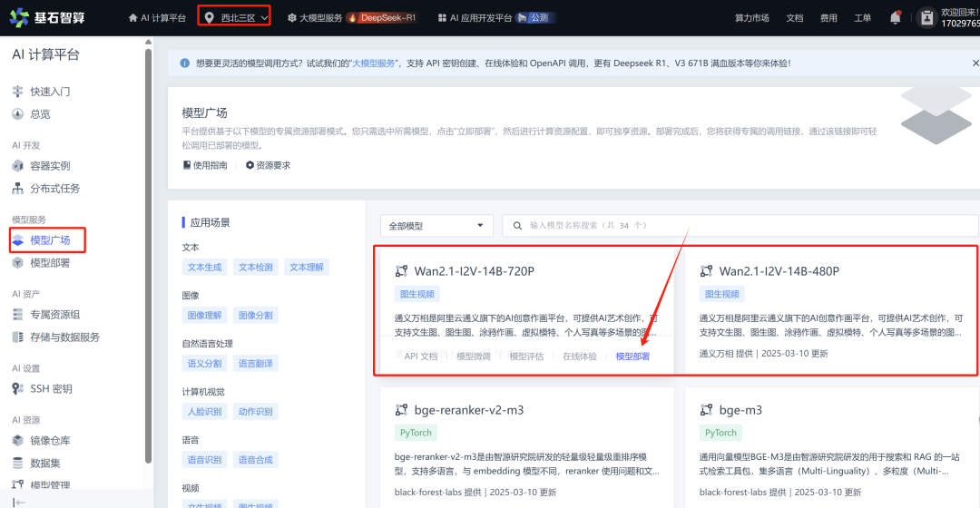Open AI 应用开发平台 in the top bar
This screenshot has height=508, width=980.
pos(475,18)
